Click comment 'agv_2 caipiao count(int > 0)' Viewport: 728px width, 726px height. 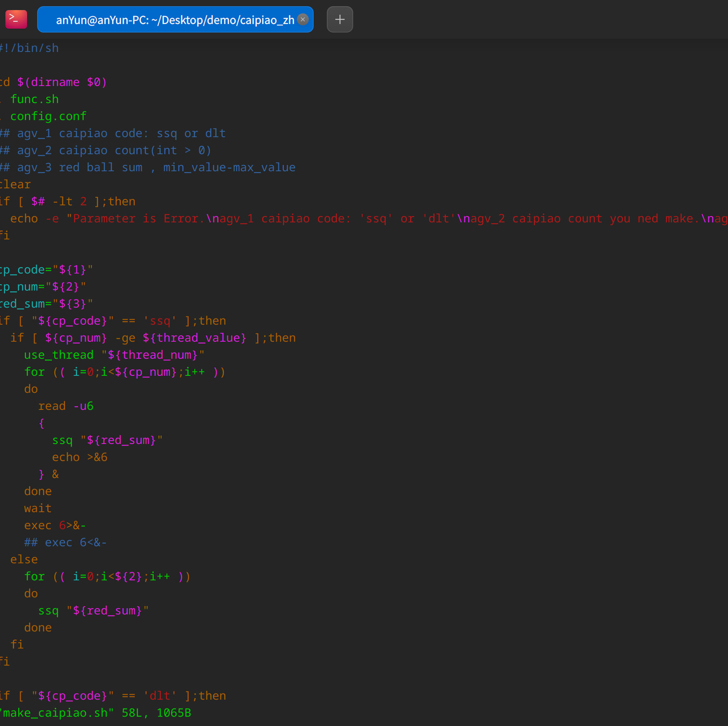106,150
